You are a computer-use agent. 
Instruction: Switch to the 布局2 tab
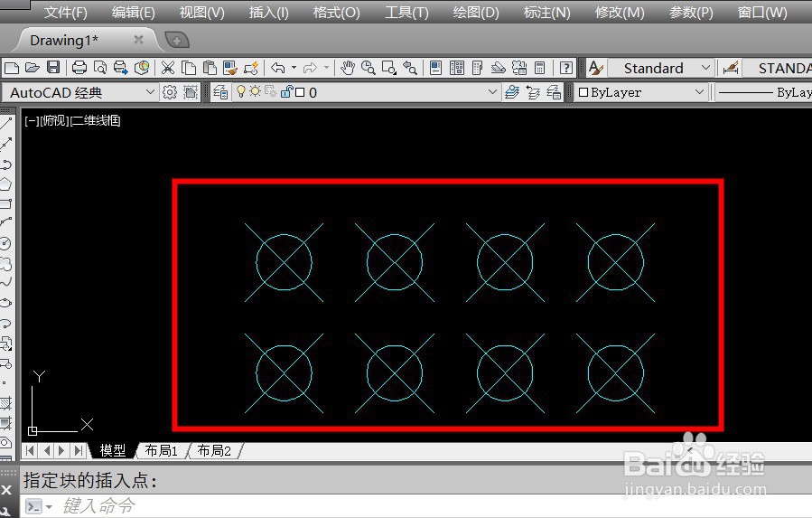click(x=214, y=450)
